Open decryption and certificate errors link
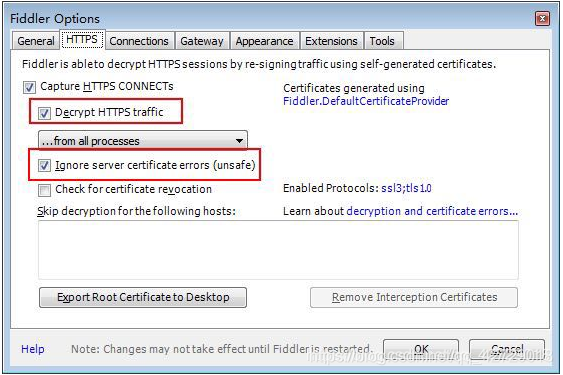563x375 pixels. pyautogui.click(x=432, y=211)
